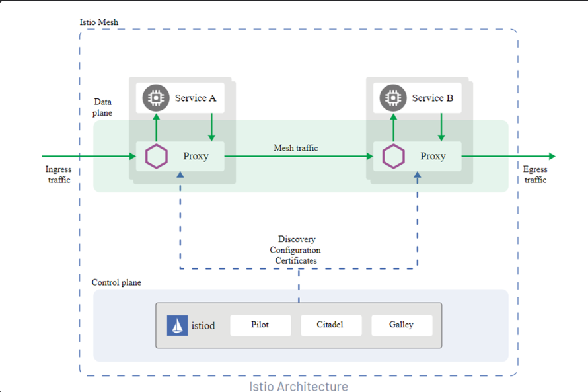
Task: Click the Service B label
Action: (432, 98)
